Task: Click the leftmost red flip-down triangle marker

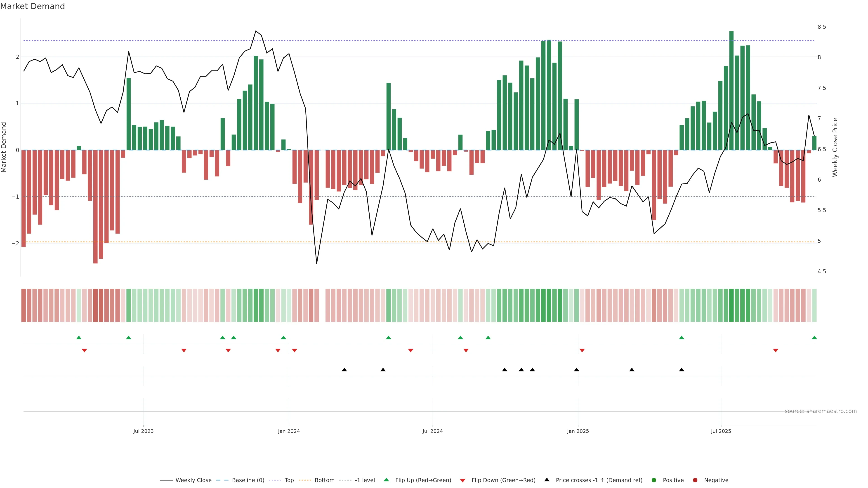Action: click(x=84, y=351)
